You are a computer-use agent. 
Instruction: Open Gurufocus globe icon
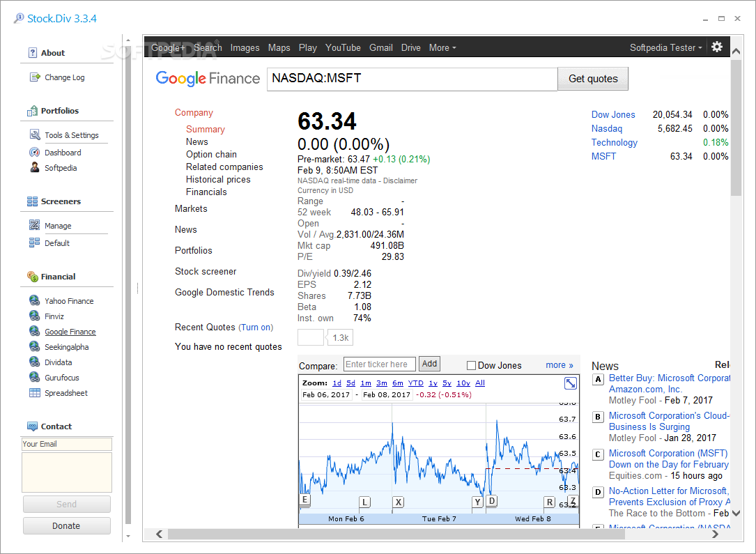(35, 377)
